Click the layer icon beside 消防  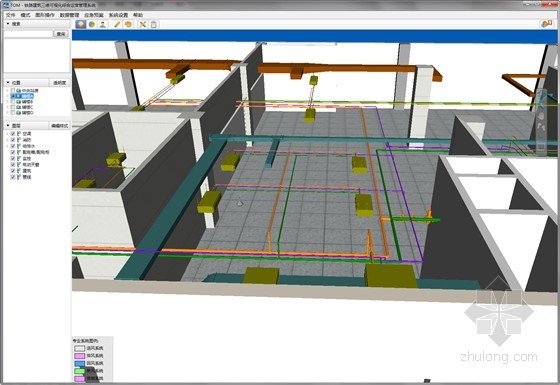point(19,140)
